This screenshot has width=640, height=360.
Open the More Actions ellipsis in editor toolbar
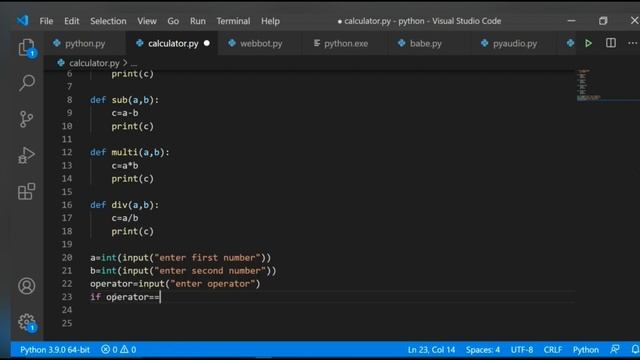632,43
